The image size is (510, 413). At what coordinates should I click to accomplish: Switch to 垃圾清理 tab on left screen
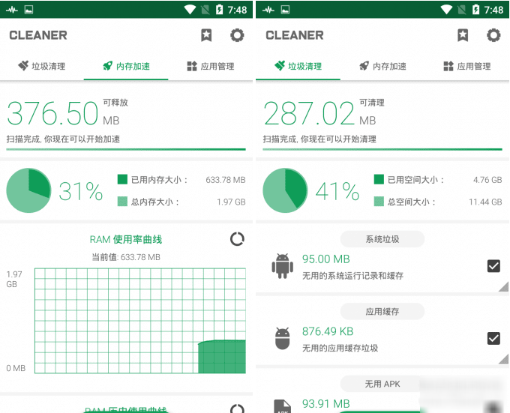[x=42, y=66]
